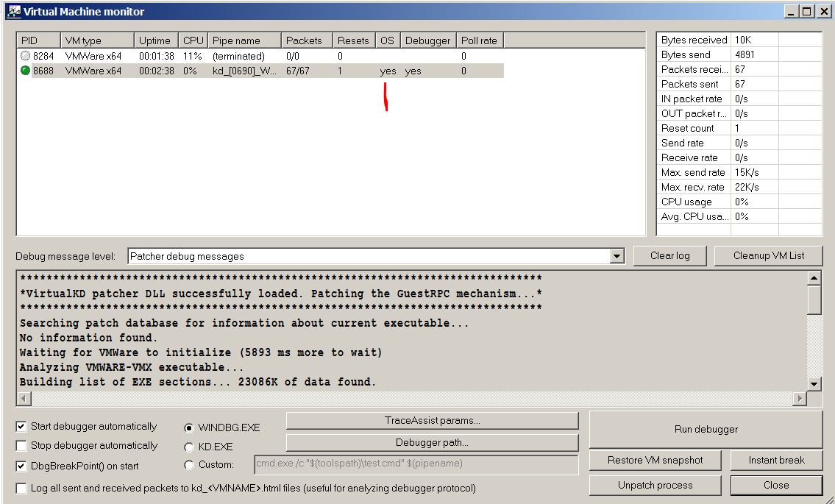The height and width of the screenshot is (504, 835).
Task: Click the Clear log button
Action: 669,255
